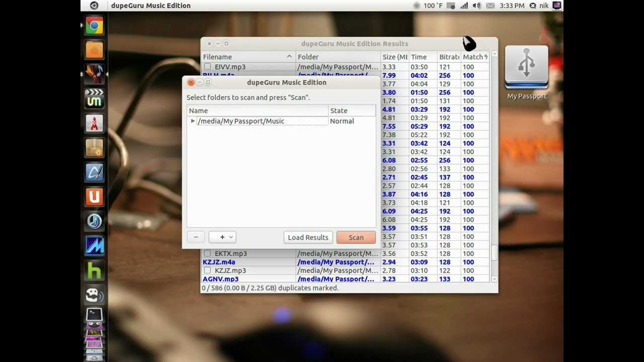644x362 pixels.
Task: Open the blue M application icon
Action: point(94,246)
